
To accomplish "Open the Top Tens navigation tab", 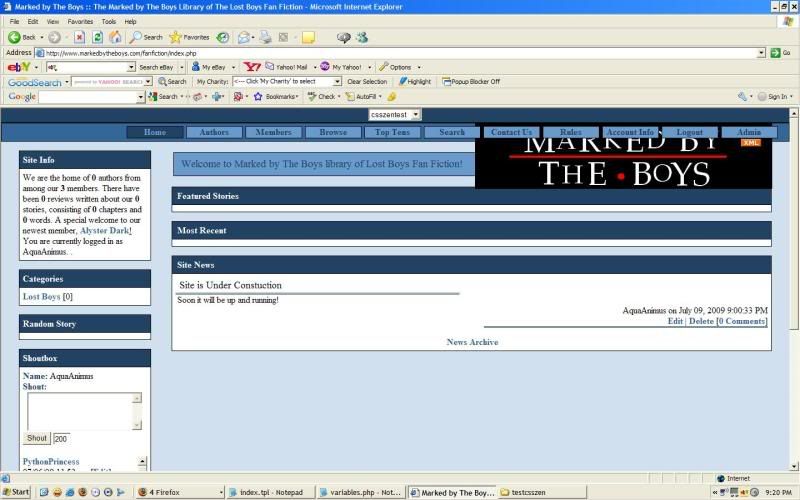I will (392, 132).
